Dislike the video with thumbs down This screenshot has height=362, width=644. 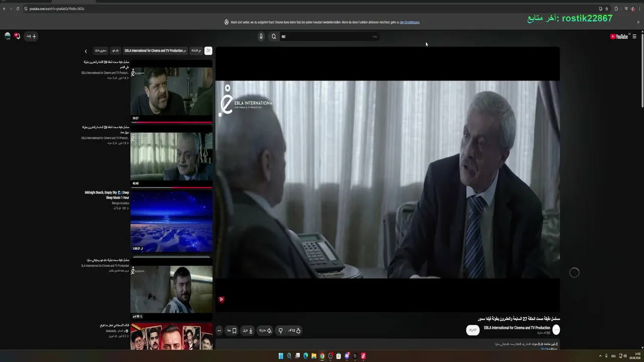click(x=280, y=330)
